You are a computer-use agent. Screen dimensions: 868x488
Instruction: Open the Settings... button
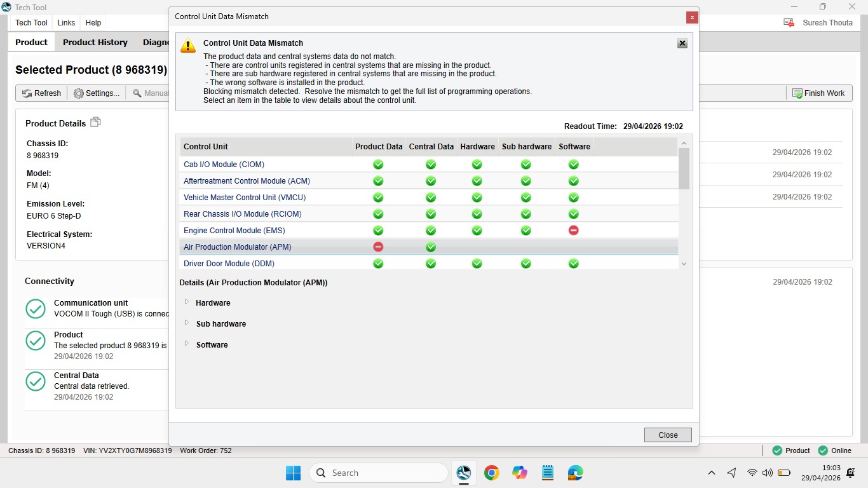97,93
